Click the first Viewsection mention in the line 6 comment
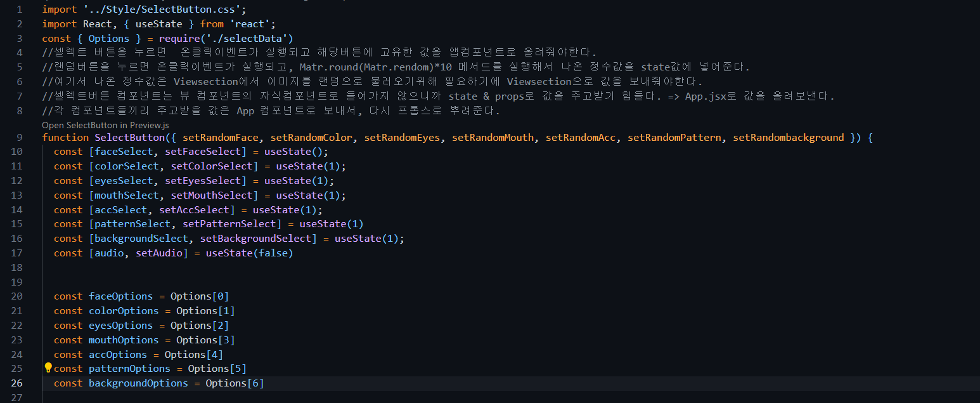The width and height of the screenshot is (980, 403). [x=205, y=82]
